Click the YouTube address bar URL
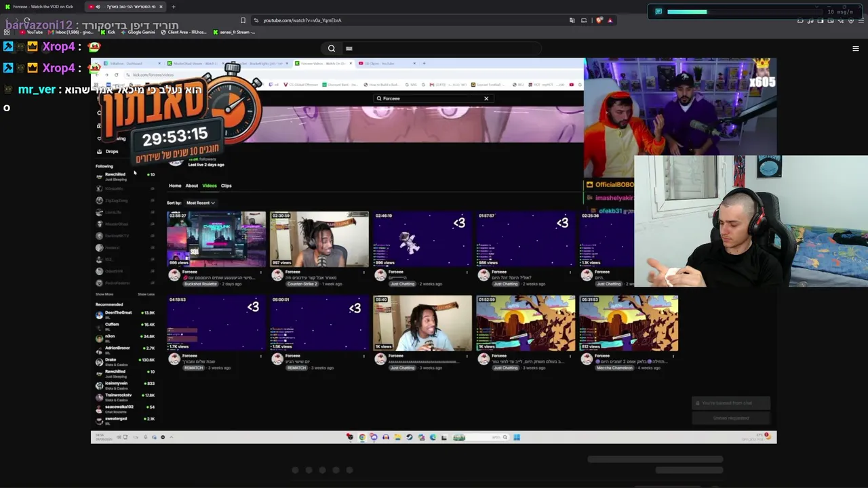This screenshot has height=488, width=868. pyautogui.click(x=302, y=20)
